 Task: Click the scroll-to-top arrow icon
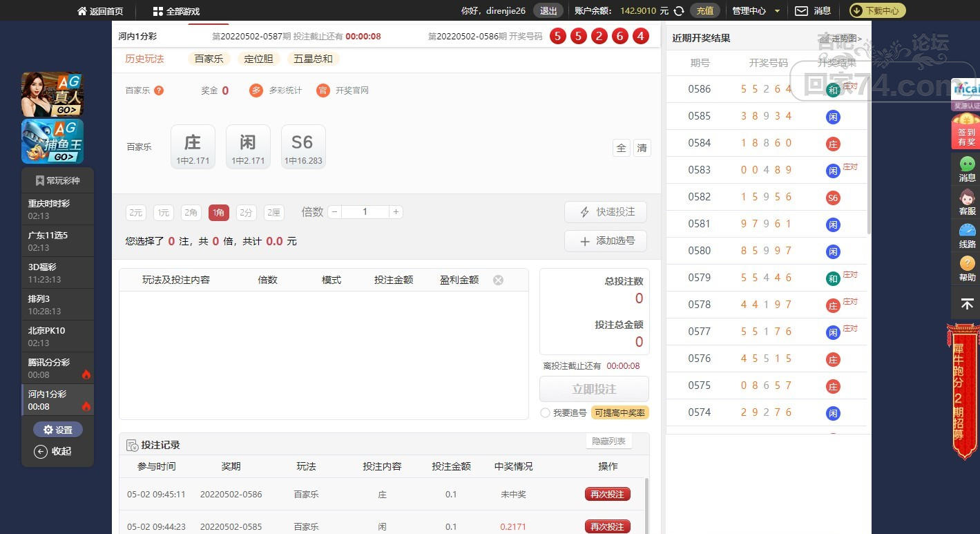click(x=967, y=304)
